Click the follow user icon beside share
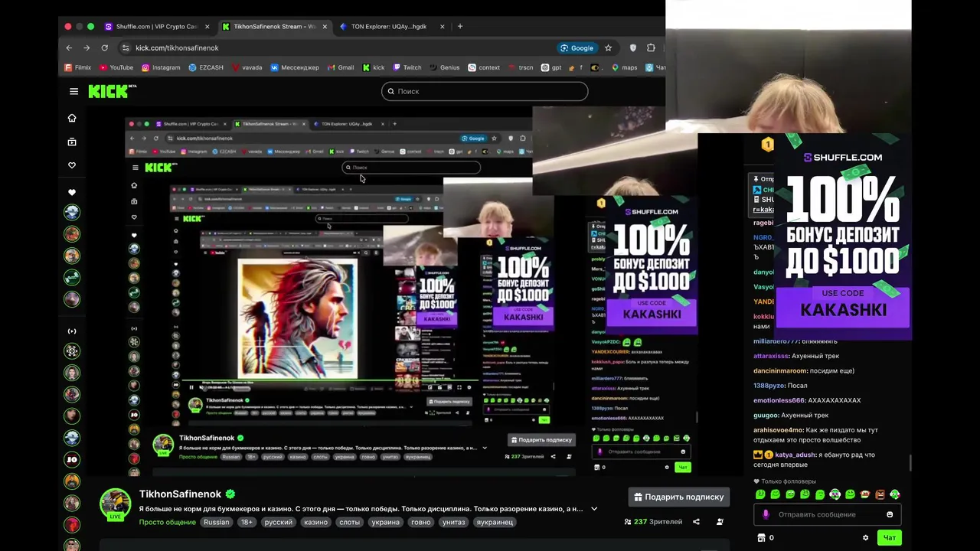The width and height of the screenshot is (980, 551). [720, 522]
